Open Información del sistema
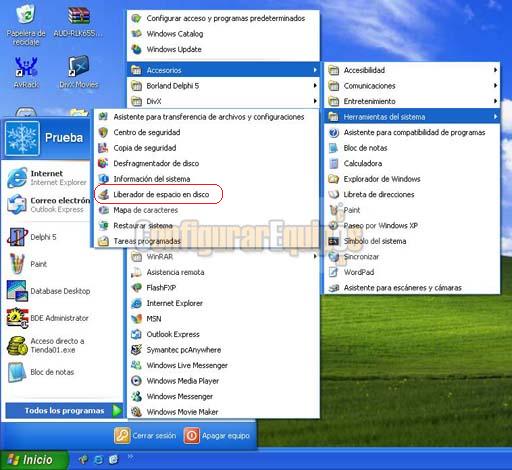Viewport: 512px width, 470px height. point(206,179)
